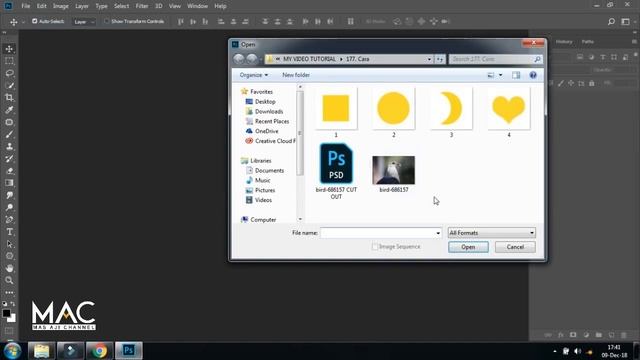
Task: Open the Image menu
Action: [60, 6]
